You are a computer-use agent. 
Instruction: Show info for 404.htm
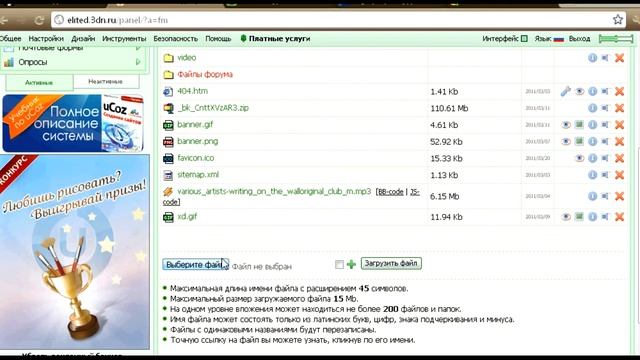tap(592, 91)
